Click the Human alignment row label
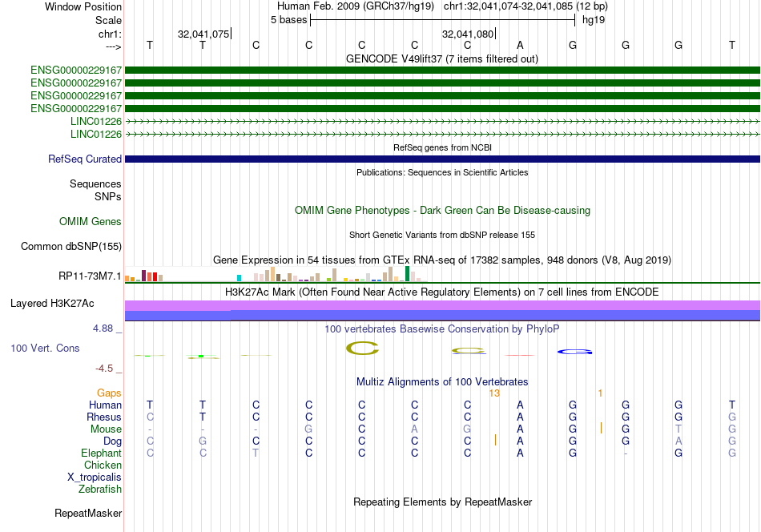Image resolution: width=761 pixels, height=532 pixels. pyautogui.click(x=105, y=405)
